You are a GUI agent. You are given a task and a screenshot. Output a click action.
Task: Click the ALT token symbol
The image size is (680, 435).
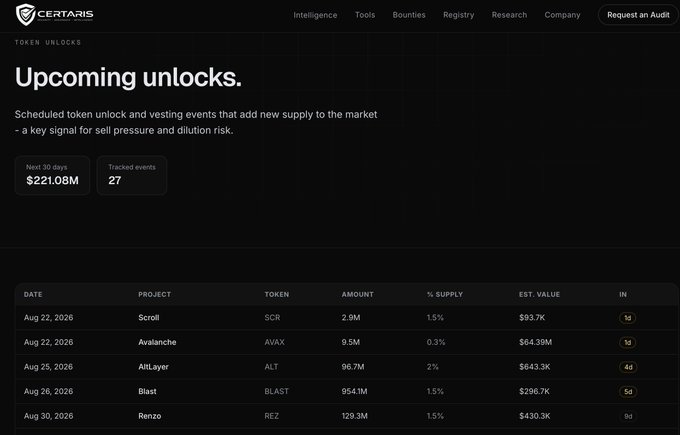271,367
